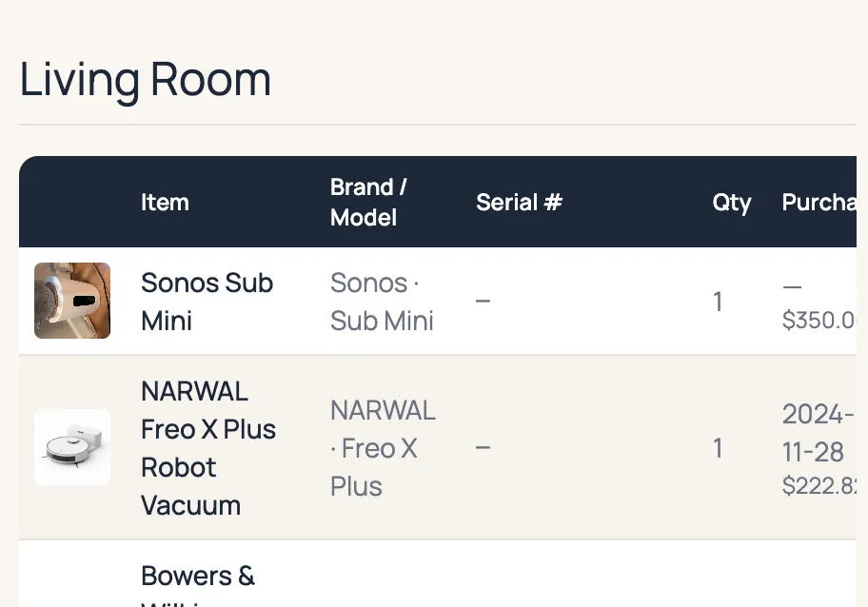Viewport: 868px width, 607px height.
Task: Sort the table by Qty header
Action: tap(732, 203)
